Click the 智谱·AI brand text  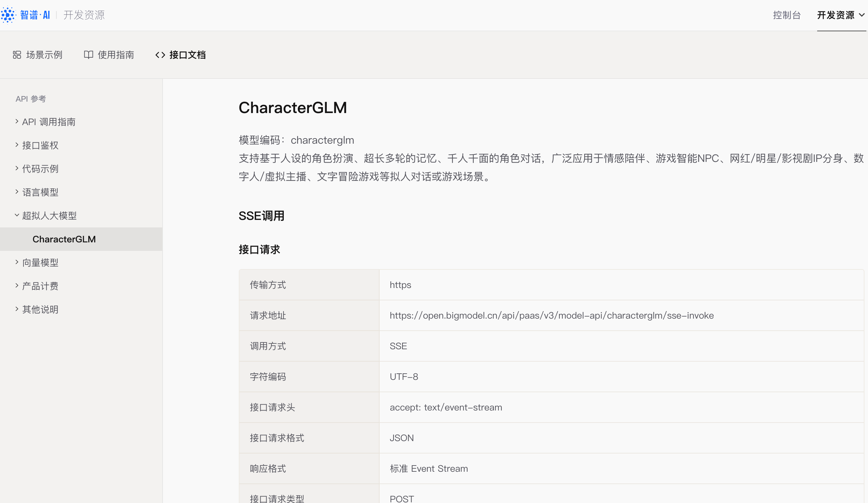coord(35,15)
